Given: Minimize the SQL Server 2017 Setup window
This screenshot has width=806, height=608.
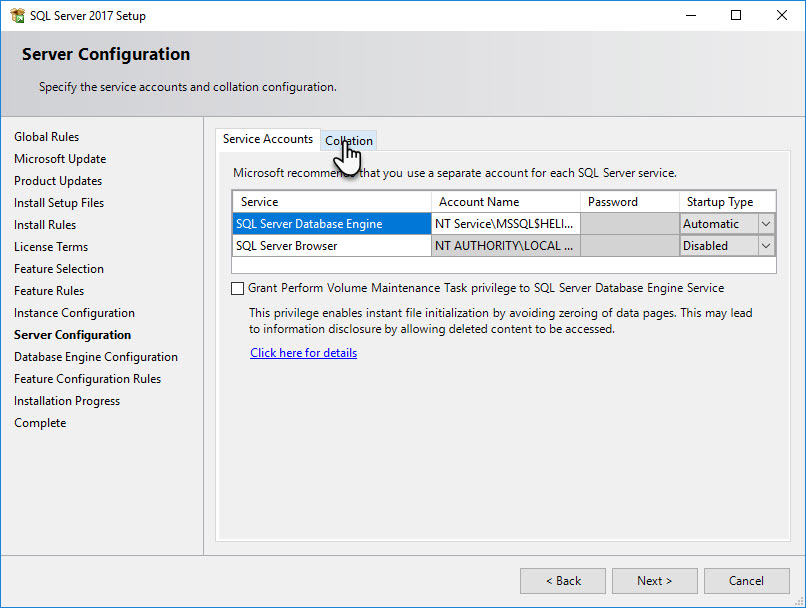Looking at the screenshot, I should tap(691, 15).
